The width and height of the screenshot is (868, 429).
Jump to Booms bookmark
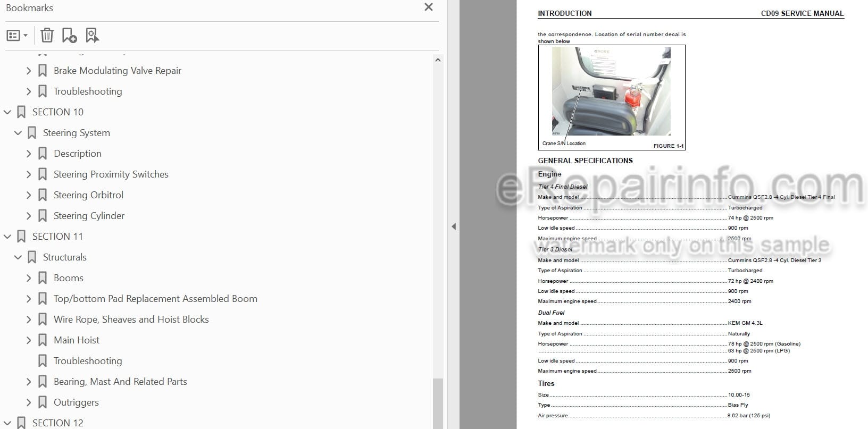[x=69, y=278]
